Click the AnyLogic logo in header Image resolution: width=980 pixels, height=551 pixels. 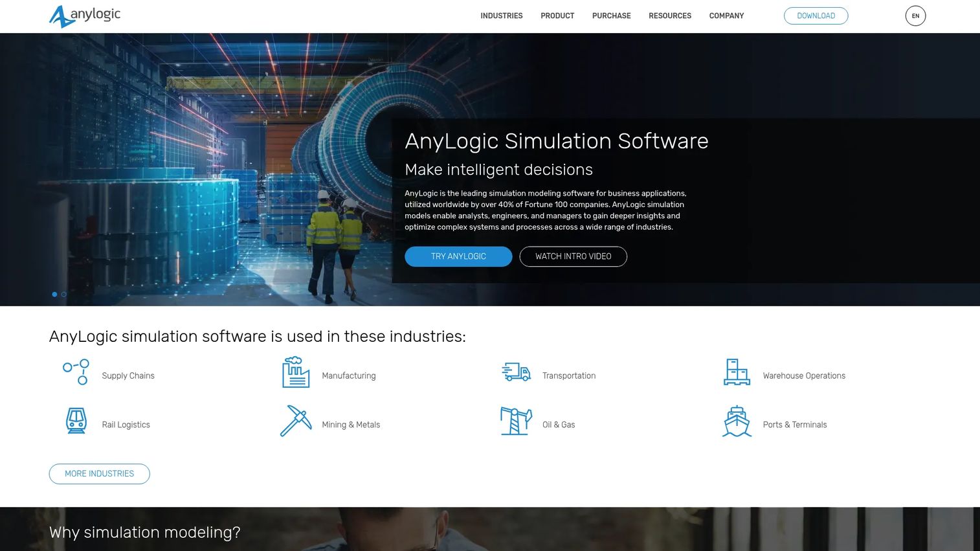point(85,16)
